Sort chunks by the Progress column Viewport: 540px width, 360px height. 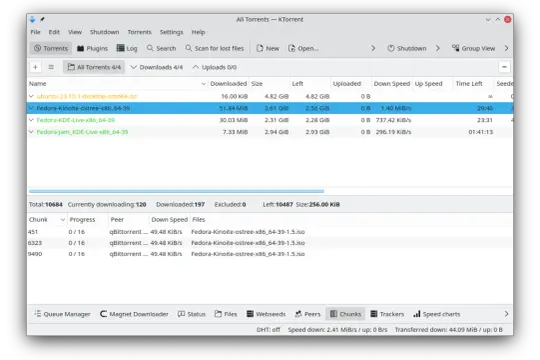pyautogui.click(x=87, y=219)
